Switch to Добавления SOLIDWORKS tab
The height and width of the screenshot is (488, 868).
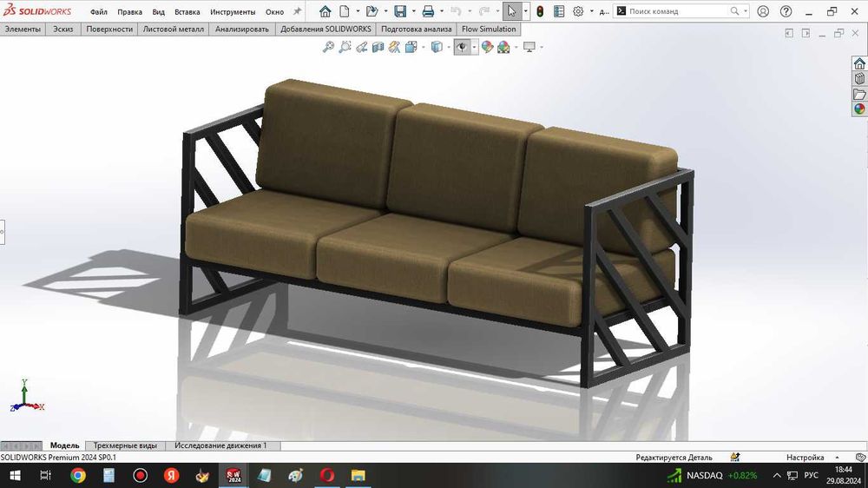point(325,29)
